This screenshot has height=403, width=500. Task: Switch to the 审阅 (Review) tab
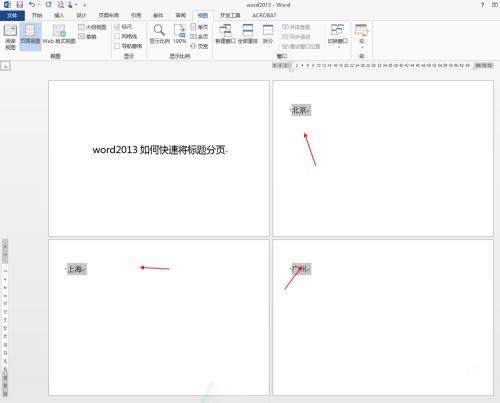click(181, 15)
